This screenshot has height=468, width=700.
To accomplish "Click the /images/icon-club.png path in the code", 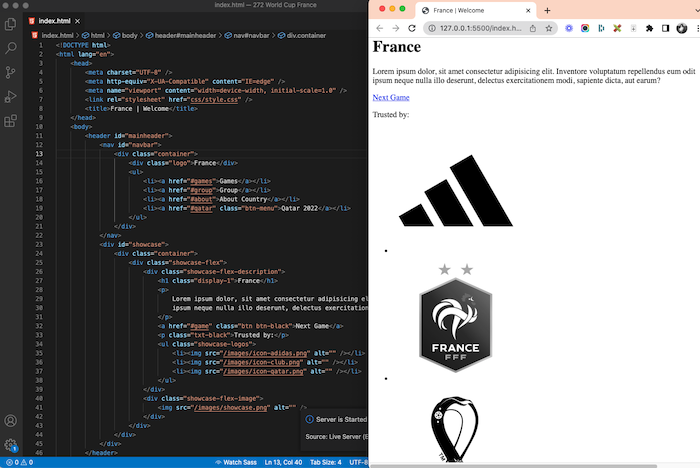I will 262,362.
